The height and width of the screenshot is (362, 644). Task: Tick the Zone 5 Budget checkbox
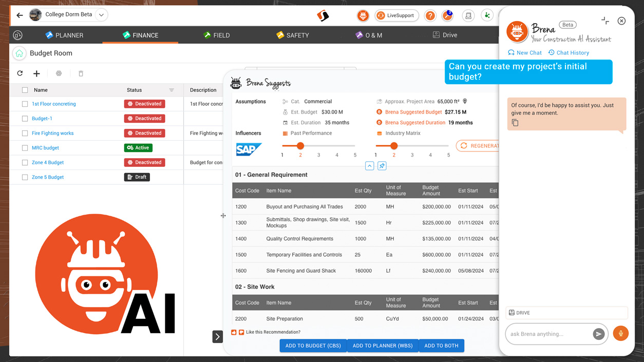coord(25,177)
